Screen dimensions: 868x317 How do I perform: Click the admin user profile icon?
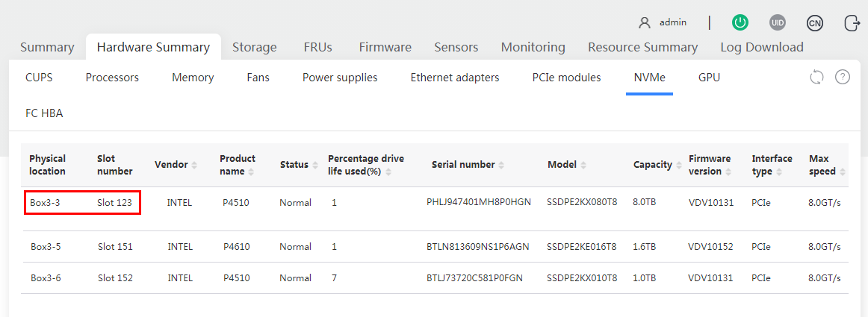(645, 22)
